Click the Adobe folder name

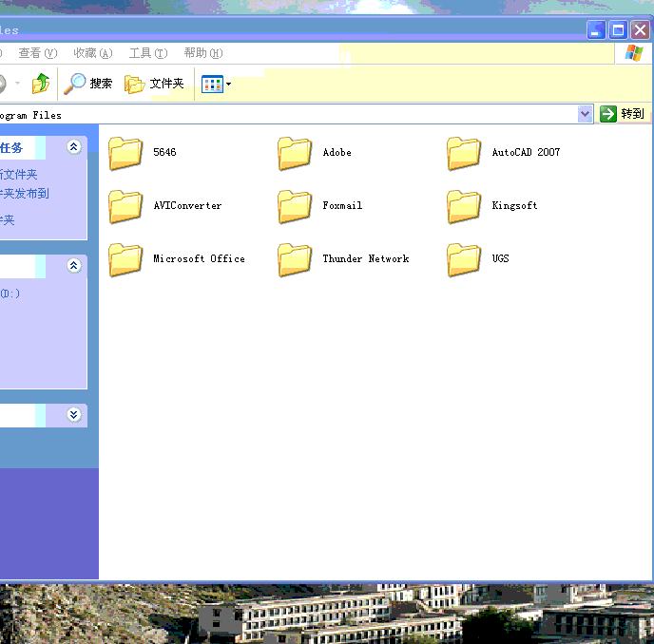click(x=337, y=152)
